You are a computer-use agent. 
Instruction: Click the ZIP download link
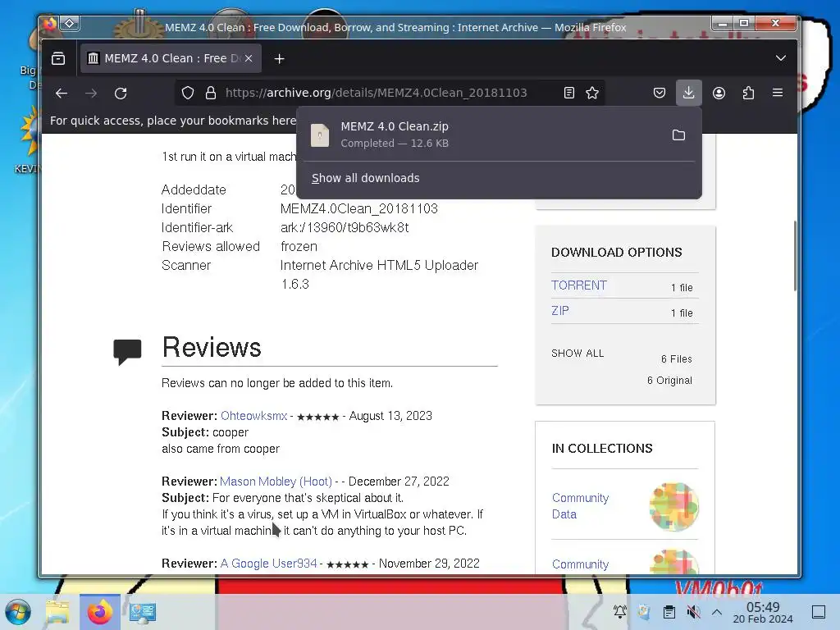(x=560, y=311)
